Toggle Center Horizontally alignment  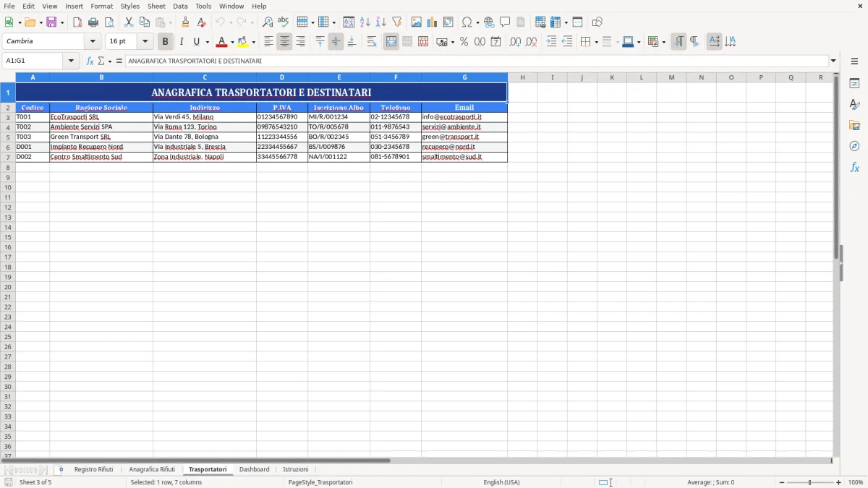tap(284, 42)
